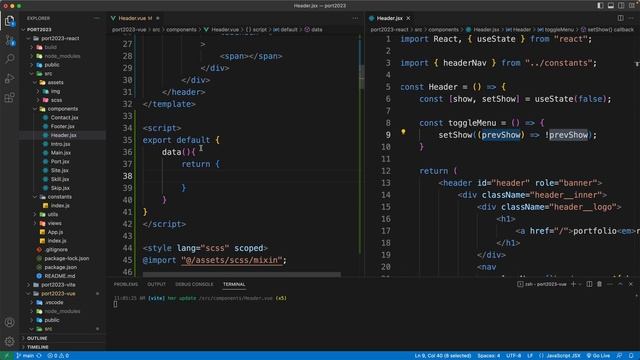
Task: Click Go Live in status bar
Action: click(598, 356)
